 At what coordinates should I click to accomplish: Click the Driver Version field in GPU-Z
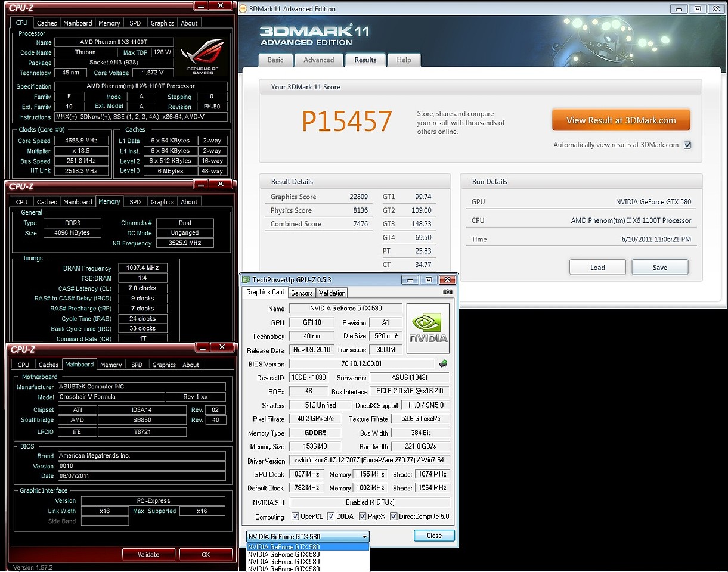370,460
